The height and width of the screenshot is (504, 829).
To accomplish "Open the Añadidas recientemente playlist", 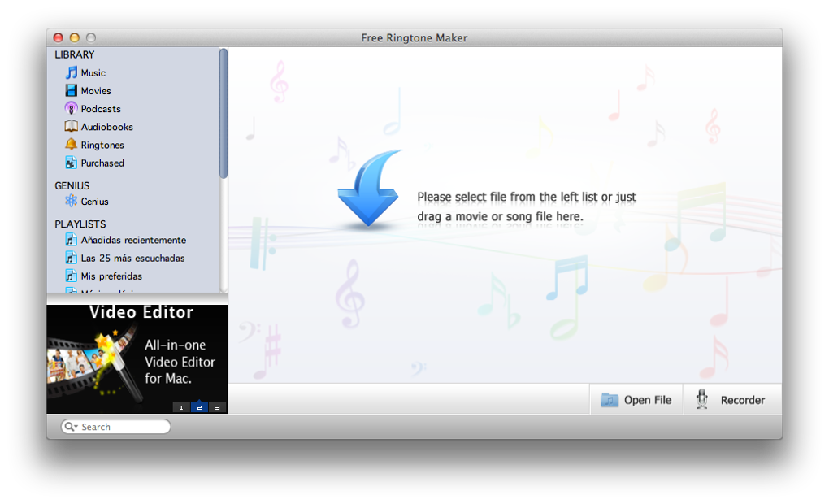I will pos(133,240).
